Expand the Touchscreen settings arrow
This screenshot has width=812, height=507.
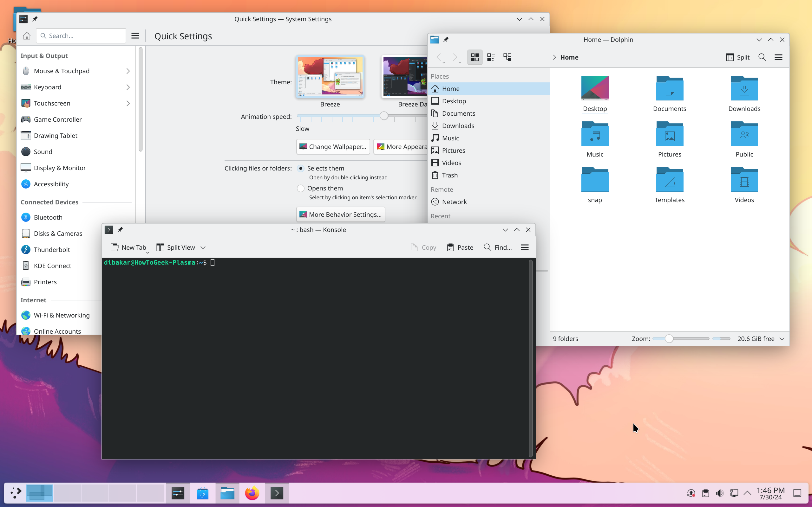(128, 103)
